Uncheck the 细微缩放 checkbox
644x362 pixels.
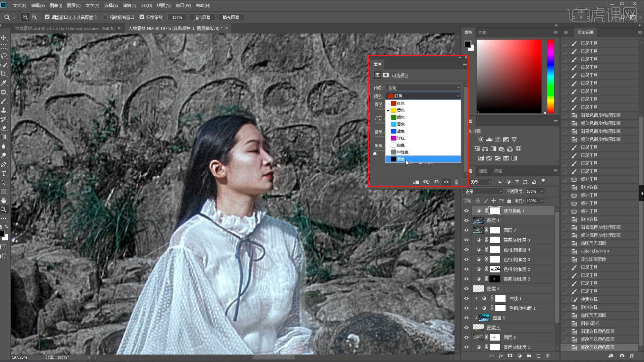(x=142, y=17)
